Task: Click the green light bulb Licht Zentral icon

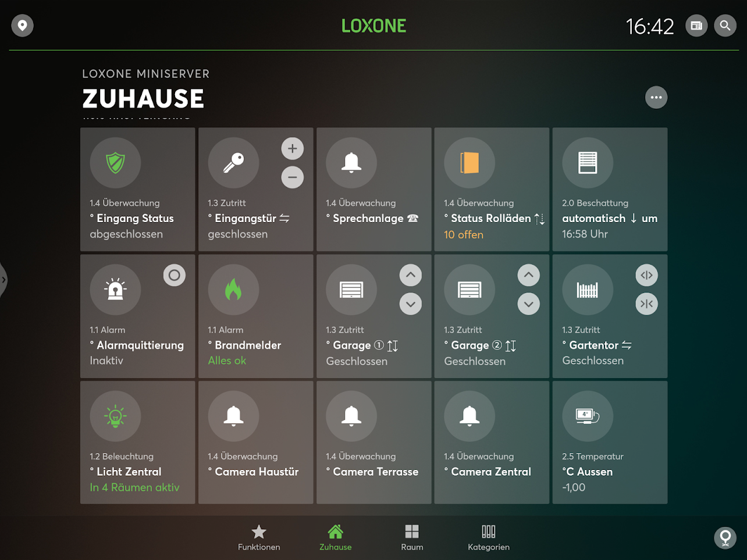Action: (115, 416)
